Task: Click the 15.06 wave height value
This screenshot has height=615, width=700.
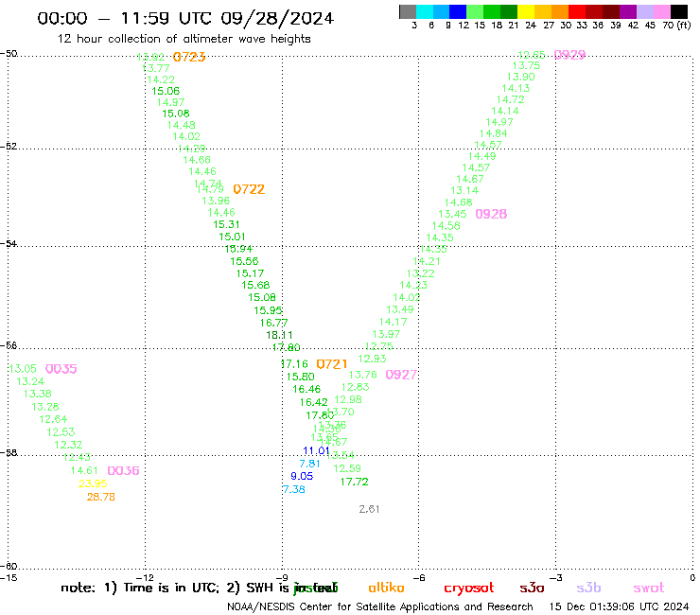Action: tap(166, 91)
